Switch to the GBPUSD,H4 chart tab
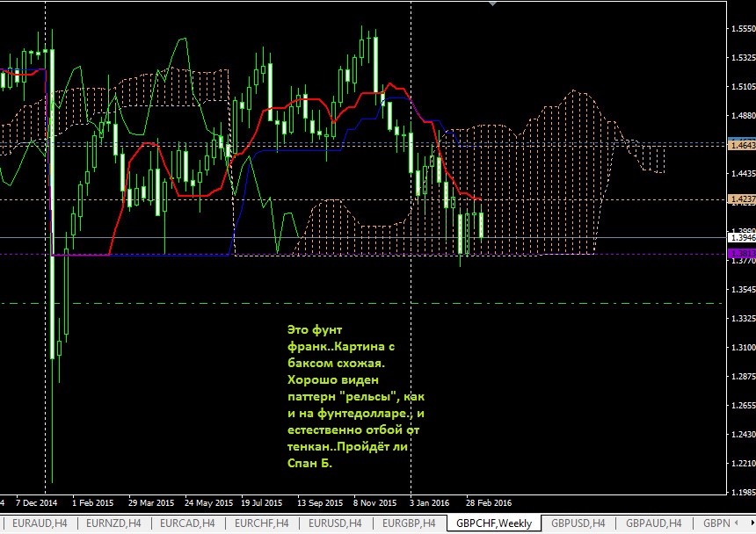Image resolution: width=756 pixels, height=534 pixels. (578, 523)
